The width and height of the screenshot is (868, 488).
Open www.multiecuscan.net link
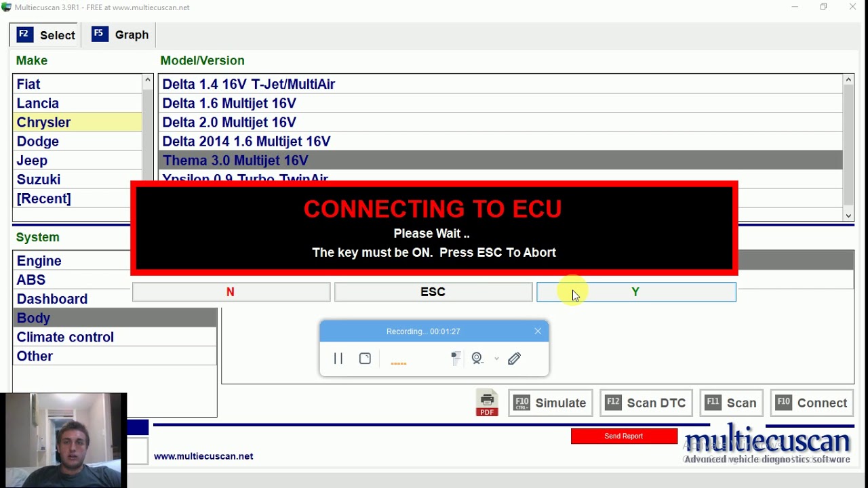[203, 456]
